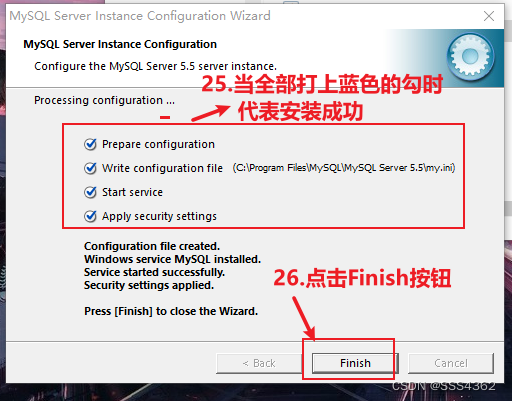Screen dimensions: 512x401
Task: Click the wizard title bar text
Action: (140, 16)
